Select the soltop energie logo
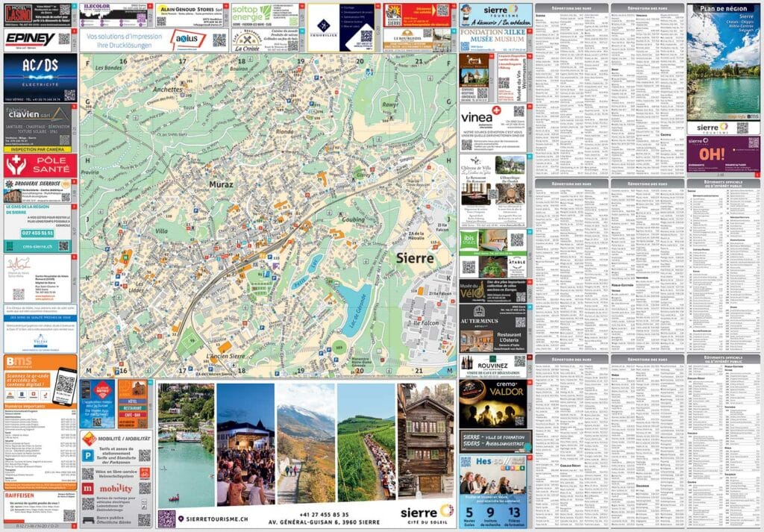Image resolution: width=764 pixels, height=532 pixels. 251,13
